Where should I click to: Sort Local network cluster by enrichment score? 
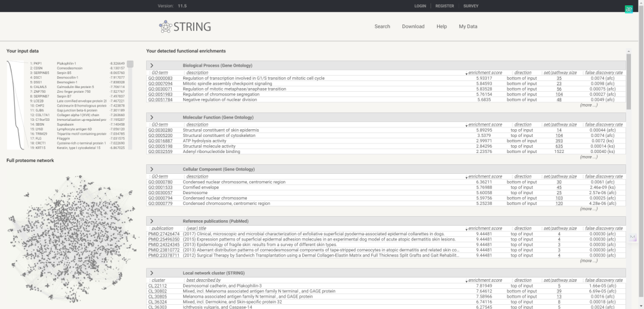pyautogui.click(x=485, y=280)
